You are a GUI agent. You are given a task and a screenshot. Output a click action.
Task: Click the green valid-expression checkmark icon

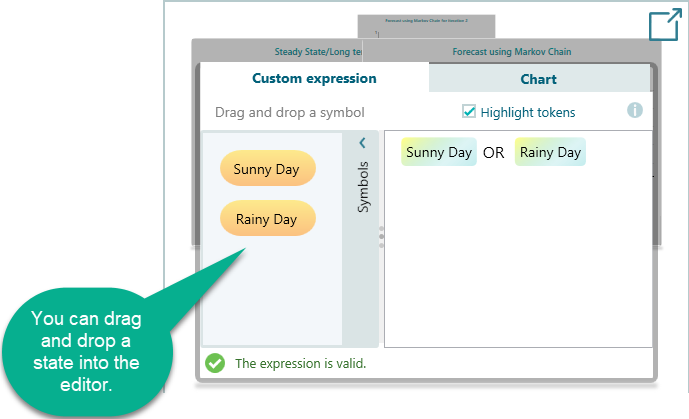point(215,363)
